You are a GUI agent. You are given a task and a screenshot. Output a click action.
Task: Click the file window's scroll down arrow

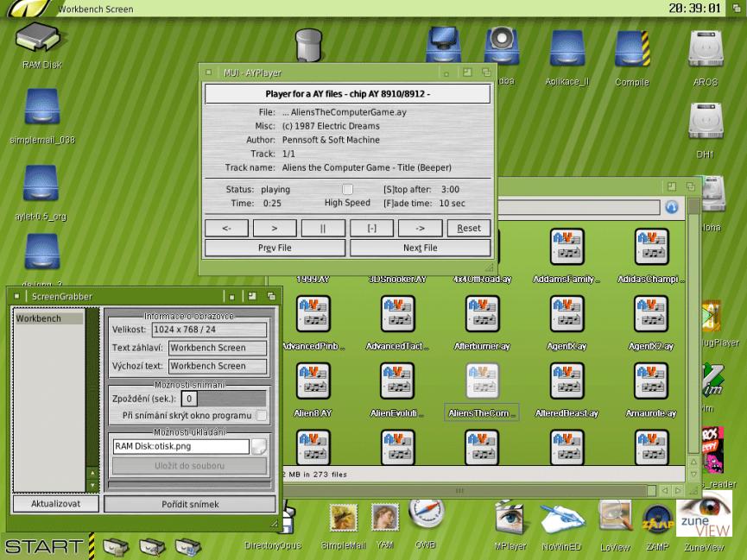pos(693,475)
